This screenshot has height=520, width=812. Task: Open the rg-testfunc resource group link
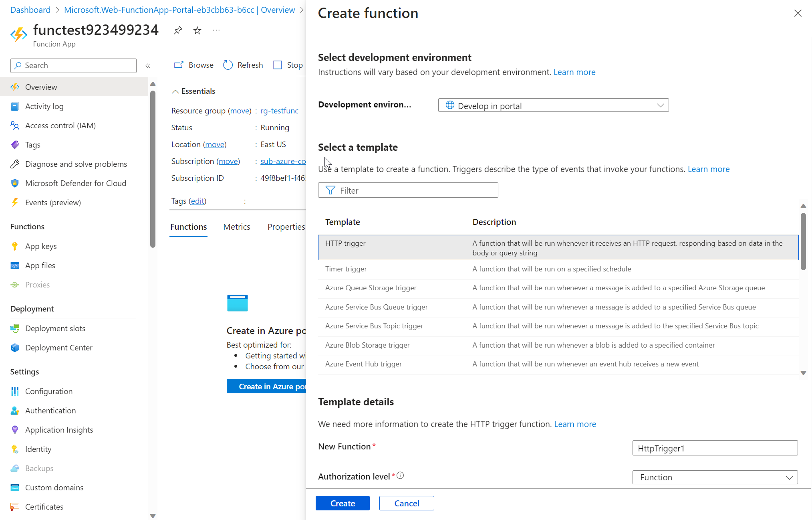(x=280, y=111)
